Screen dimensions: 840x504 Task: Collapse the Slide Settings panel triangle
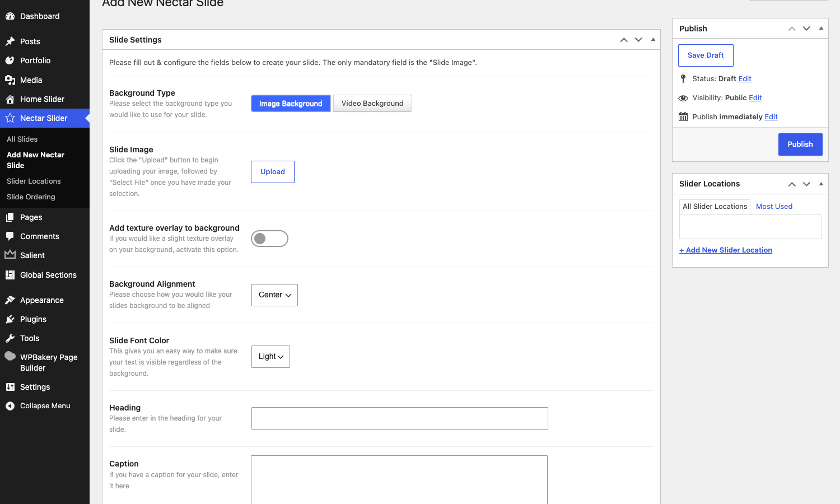(x=653, y=40)
